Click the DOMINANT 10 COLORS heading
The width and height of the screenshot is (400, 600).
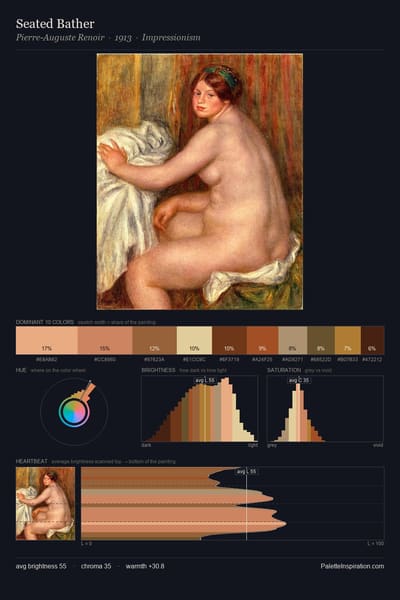pyautogui.click(x=45, y=322)
